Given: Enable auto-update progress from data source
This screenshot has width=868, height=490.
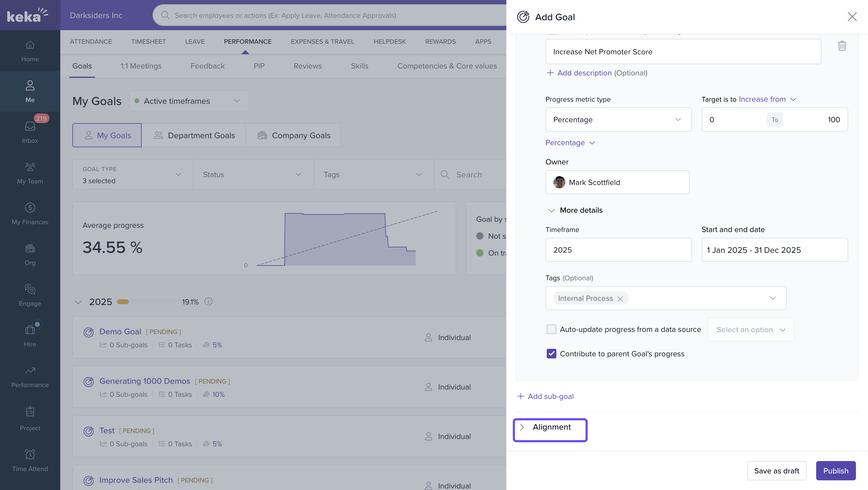Looking at the screenshot, I should pyautogui.click(x=551, y=329).
